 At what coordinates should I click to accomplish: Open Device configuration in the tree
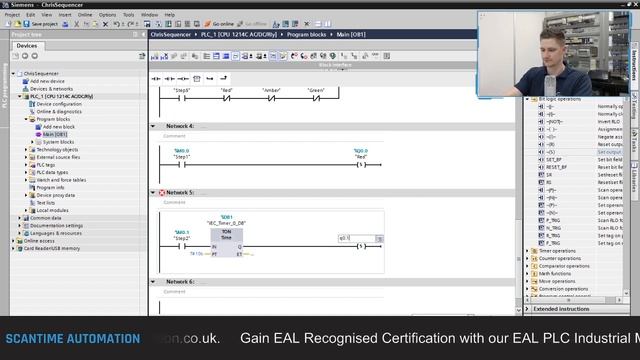tap(59, 104)
